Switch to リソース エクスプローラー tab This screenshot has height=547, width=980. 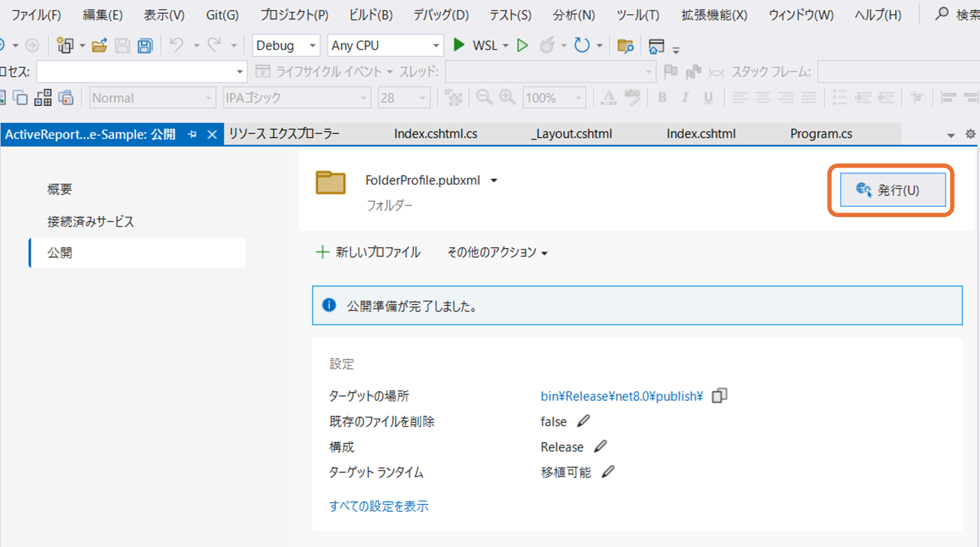(x=284, y=134)
